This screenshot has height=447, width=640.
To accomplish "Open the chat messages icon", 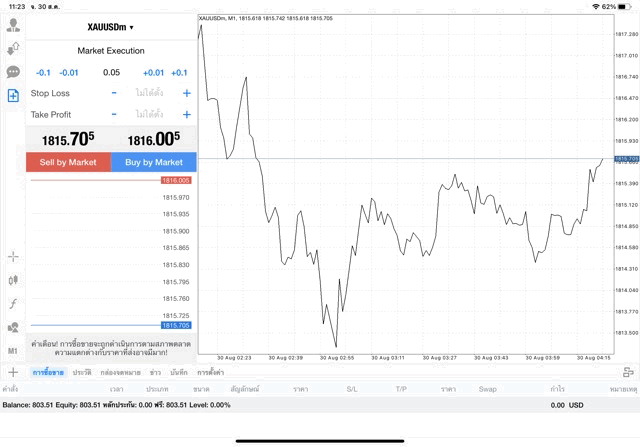I will [13, 72].
